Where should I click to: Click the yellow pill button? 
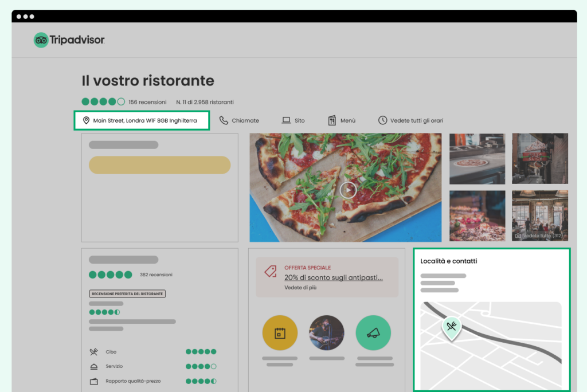point(159,164)
